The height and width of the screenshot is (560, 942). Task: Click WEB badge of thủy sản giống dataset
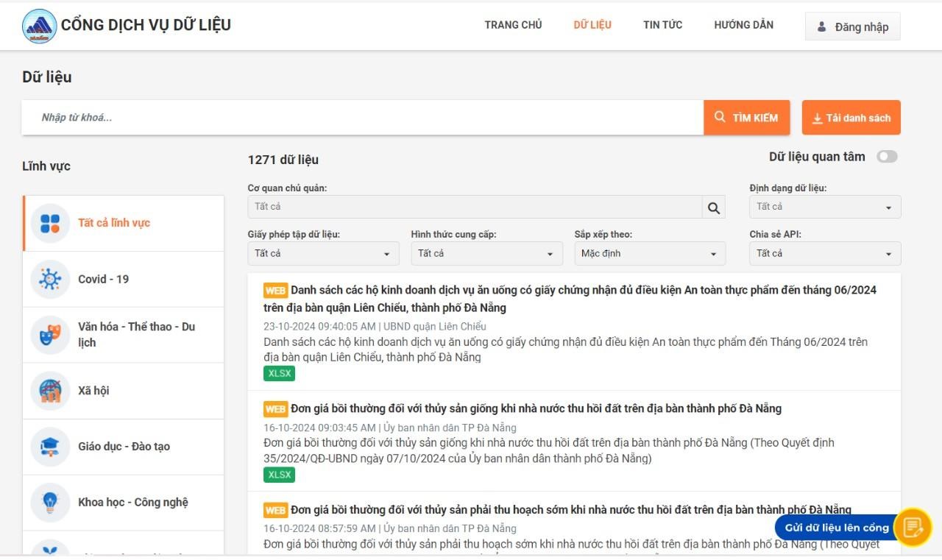click(275, 409)
